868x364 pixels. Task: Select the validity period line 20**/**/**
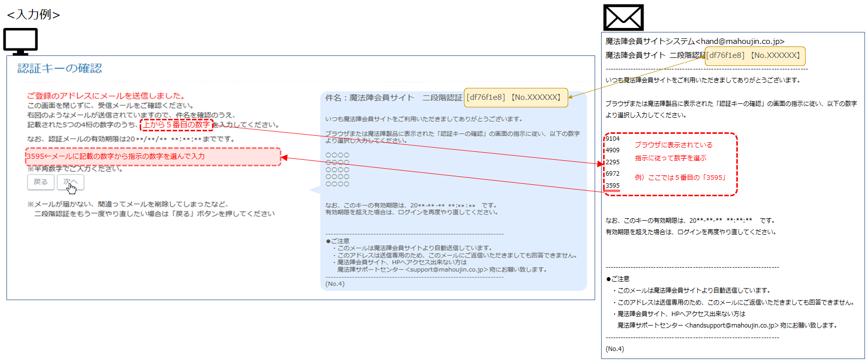[131, 139]
